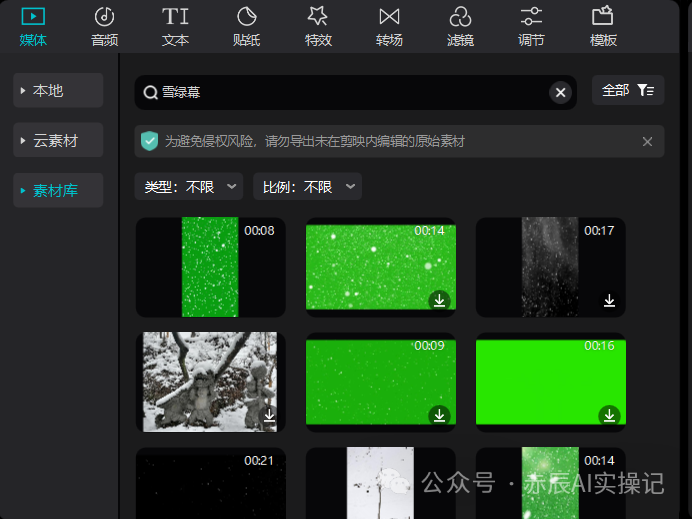
Task: Download the 00:16 bright green clip
Action: pos(609,416)
